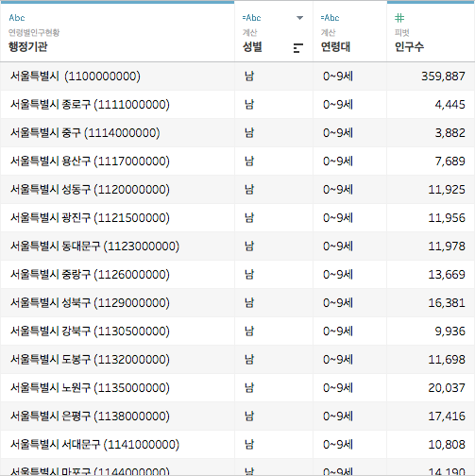Click population value 17,416
475x476 pixels.
[447, 416]
